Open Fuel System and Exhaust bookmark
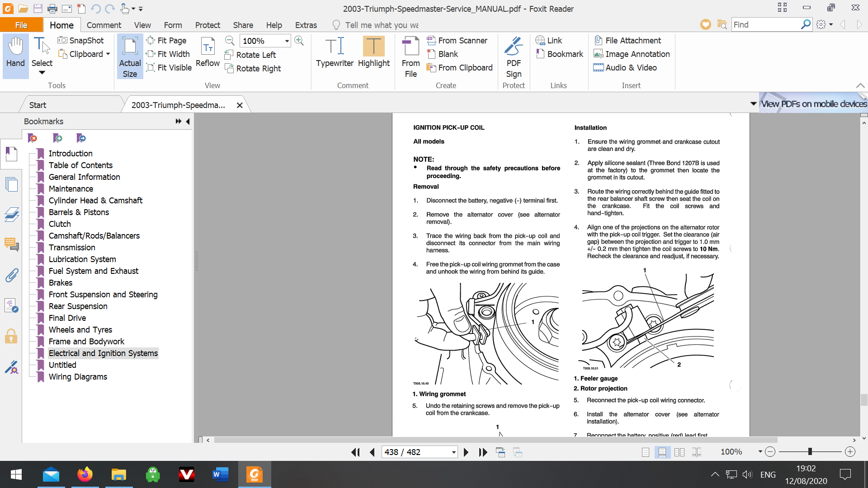The image size is (868, 488). [x=94, y=271]
